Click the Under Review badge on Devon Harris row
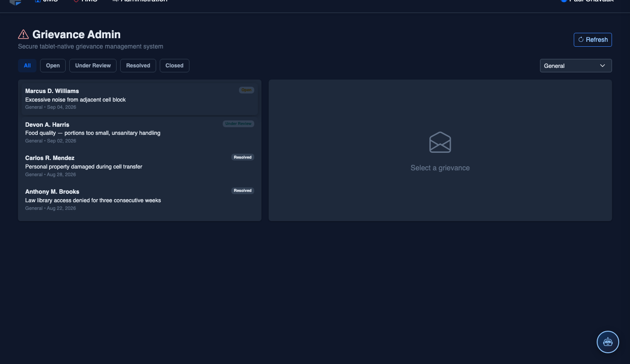The height and width of the screenshot is (364, 630). point(238,124)
